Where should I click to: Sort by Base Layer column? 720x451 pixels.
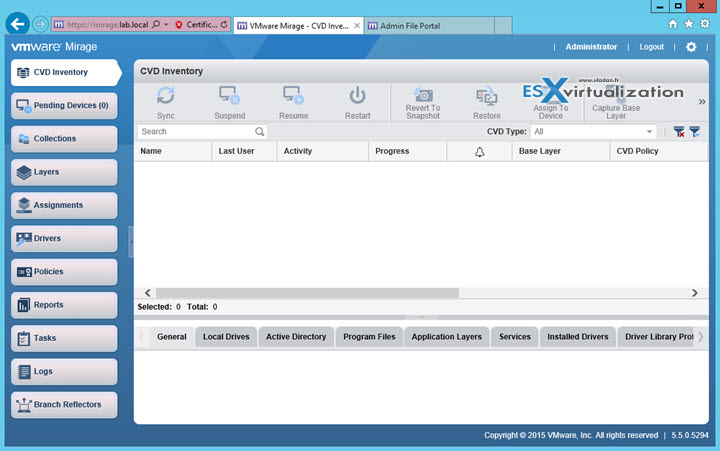(x=561, y=151)
